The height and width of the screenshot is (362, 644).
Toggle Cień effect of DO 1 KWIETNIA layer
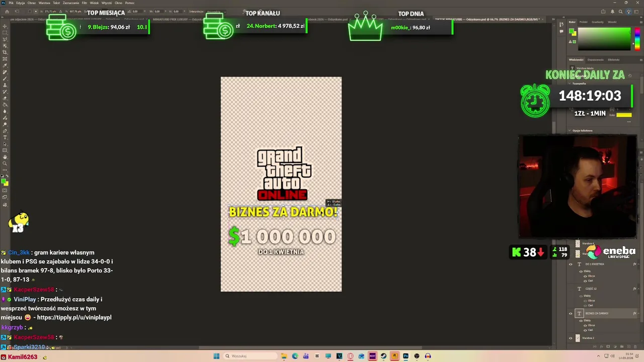(x=585, y=281)
